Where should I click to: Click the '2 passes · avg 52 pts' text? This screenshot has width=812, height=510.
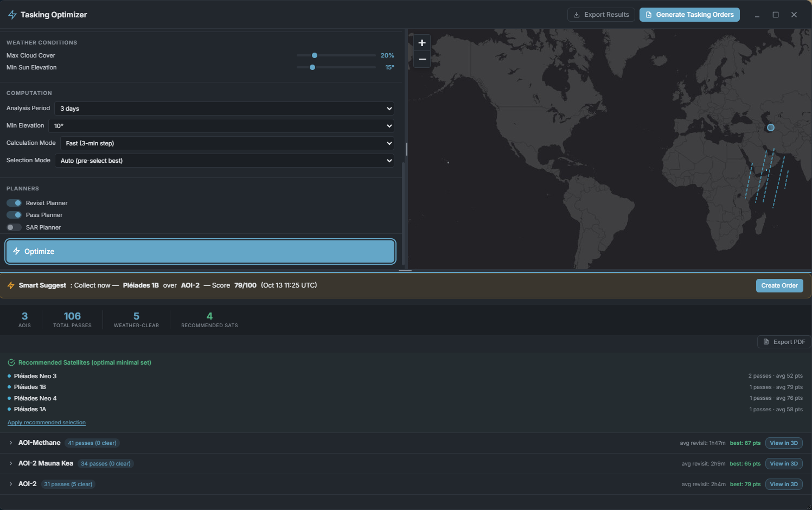(x=776, y=376)
